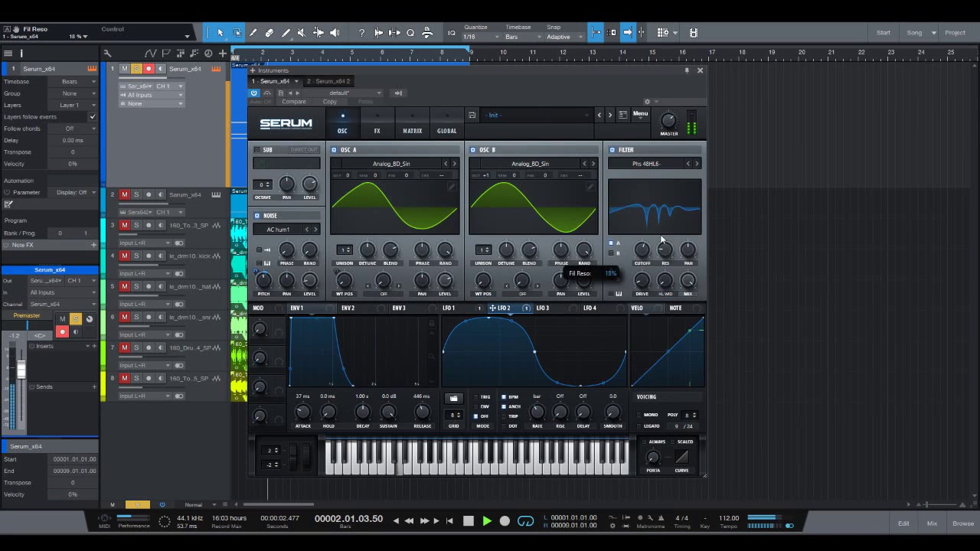
Task: Add tracks with the plus icon
Action: coord(223,54)
